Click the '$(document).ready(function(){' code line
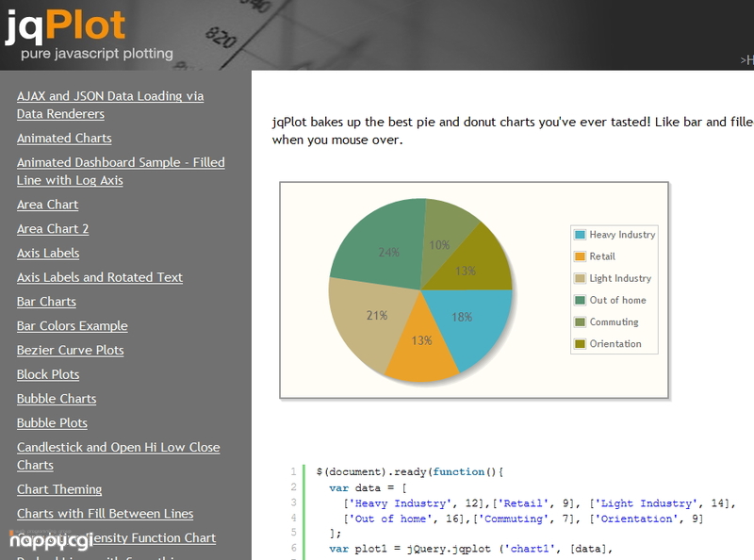The image size is (754, 560). (410, 472)
